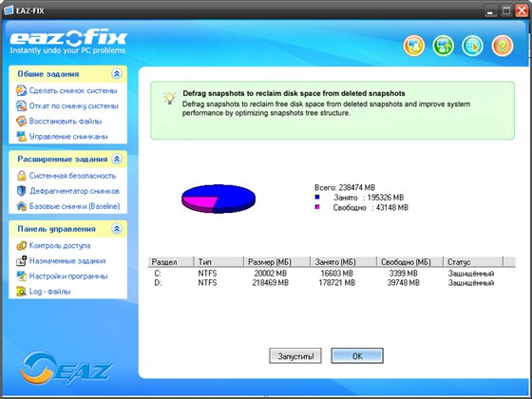Collapse the Общие задания panel
Image resolution: width=532 pixels, height=399 pixels.
117,74
